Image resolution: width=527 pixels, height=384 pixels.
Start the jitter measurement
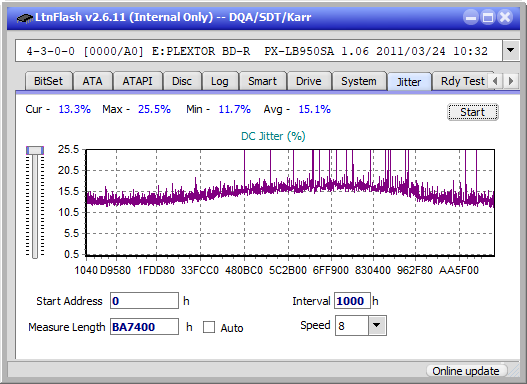[473, 112]
